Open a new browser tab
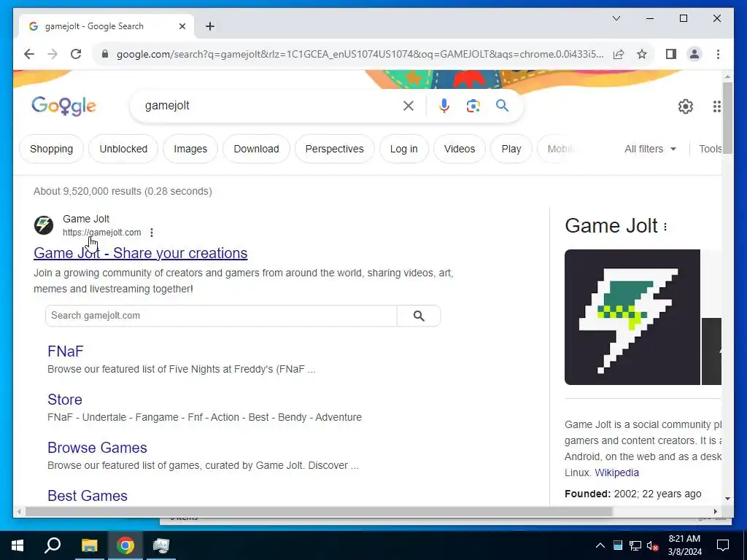 (x=210, y=27)
